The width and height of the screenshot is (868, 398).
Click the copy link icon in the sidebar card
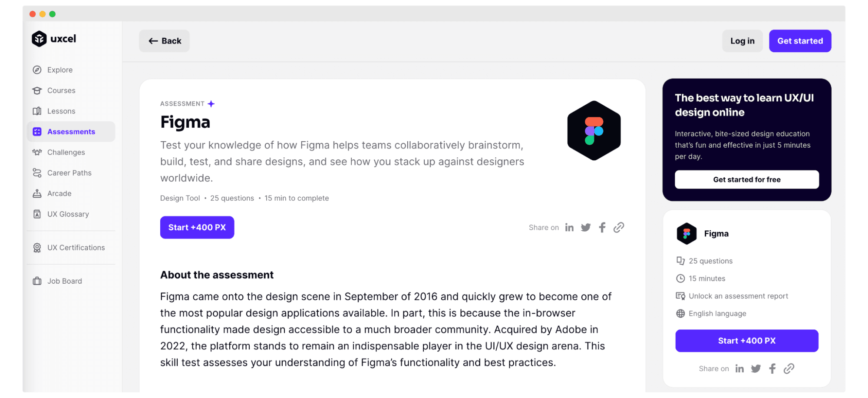(789, 369)
